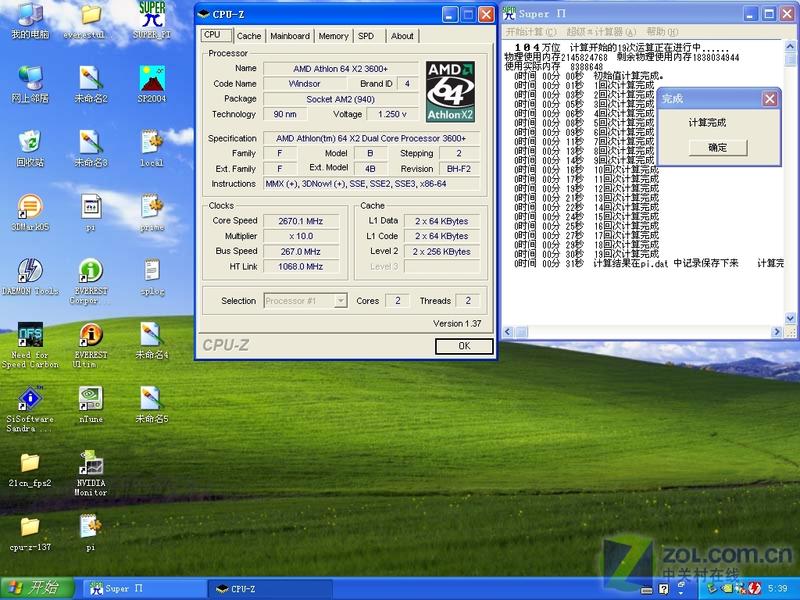800x600 pixels.
Task: Click the HT Link value 1068.0 MHz
Action: [301, 266]
